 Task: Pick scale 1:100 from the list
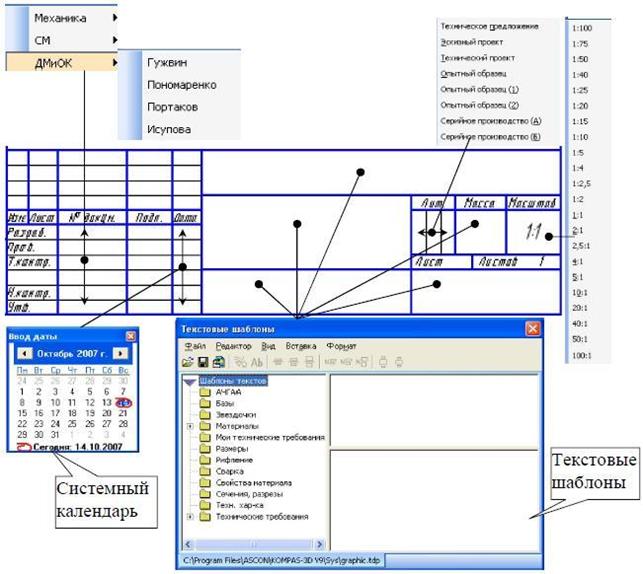[582, 28]
